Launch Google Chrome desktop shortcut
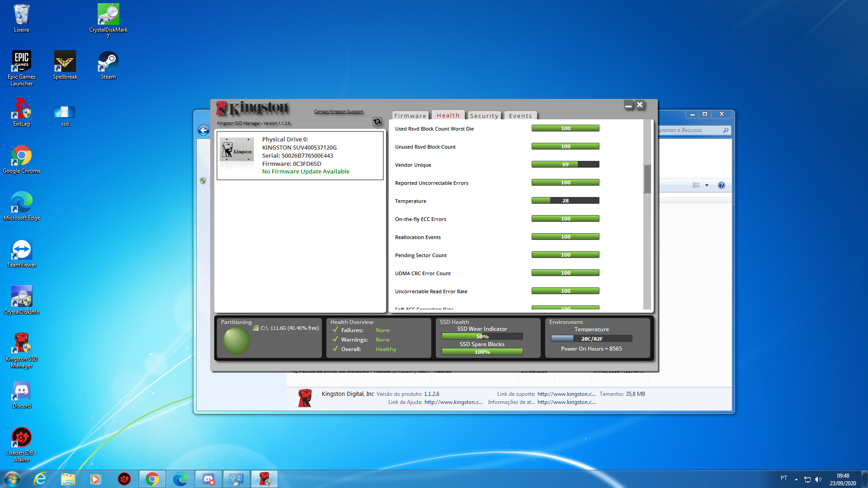Screen dimensions: 868x488 point(21,159)
